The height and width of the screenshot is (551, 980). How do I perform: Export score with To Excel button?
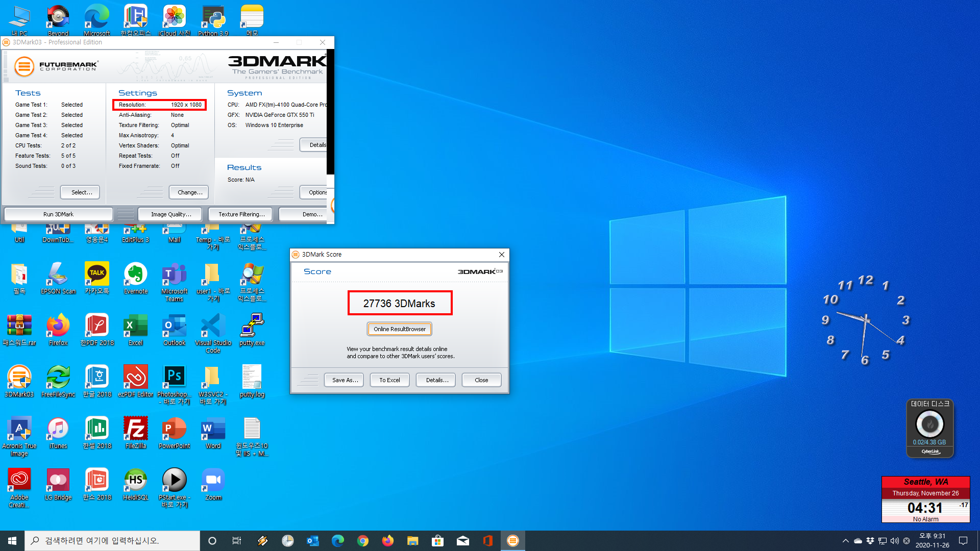coord(389,380)
